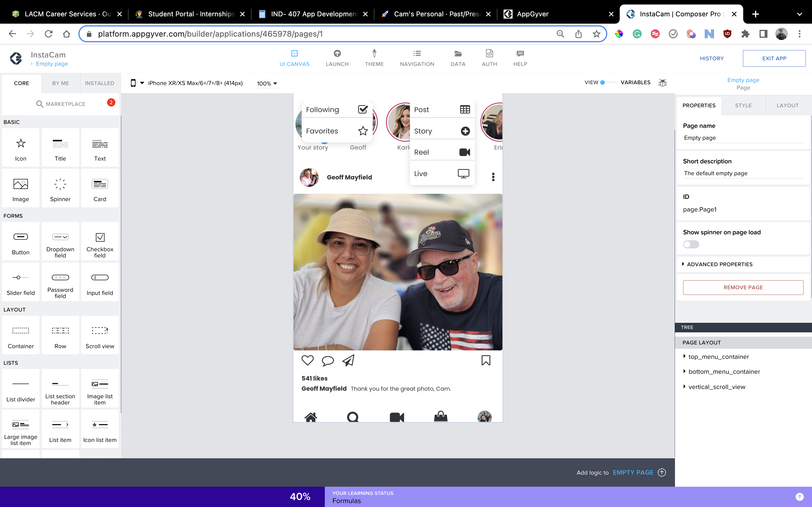Viewport: 812px width, 507px height.
Task: Click the debug bug icon
Action: coord(662,83)
